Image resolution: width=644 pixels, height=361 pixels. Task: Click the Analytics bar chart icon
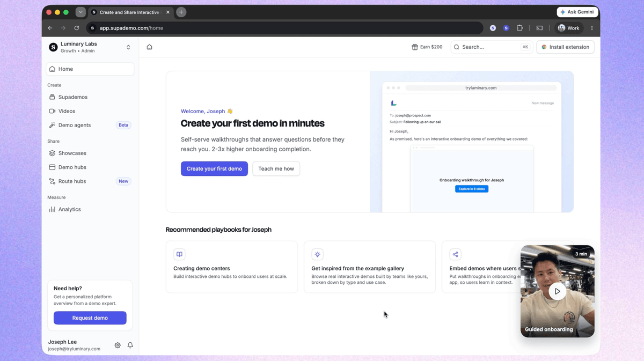[52, 209]
